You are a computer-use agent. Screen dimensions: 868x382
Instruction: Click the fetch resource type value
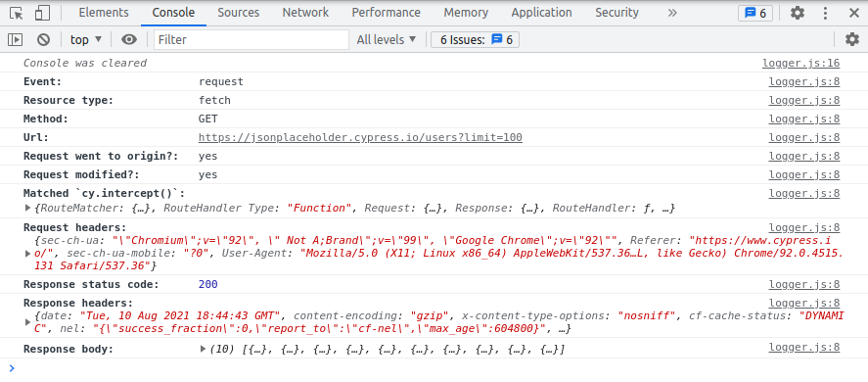(214, 100)
